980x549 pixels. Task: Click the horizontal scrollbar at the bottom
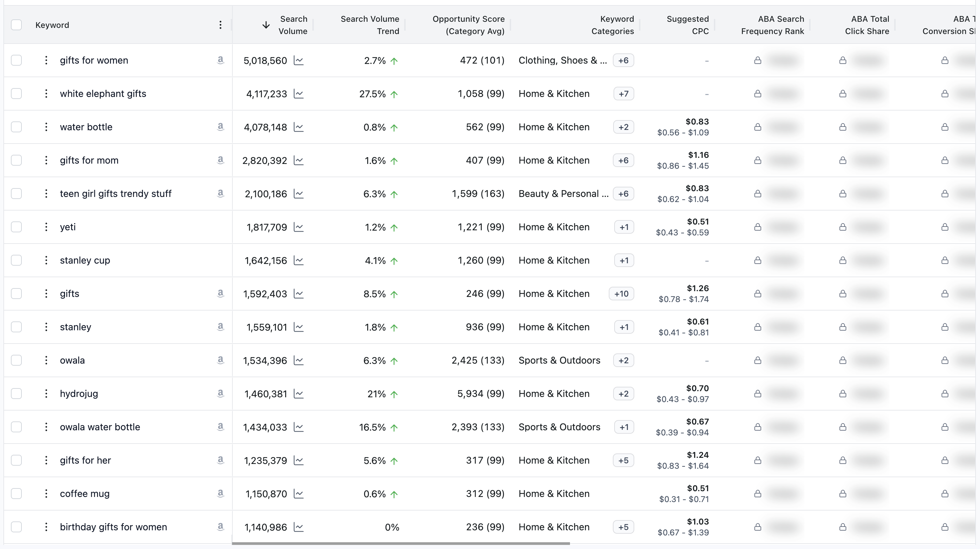point(402,543)
